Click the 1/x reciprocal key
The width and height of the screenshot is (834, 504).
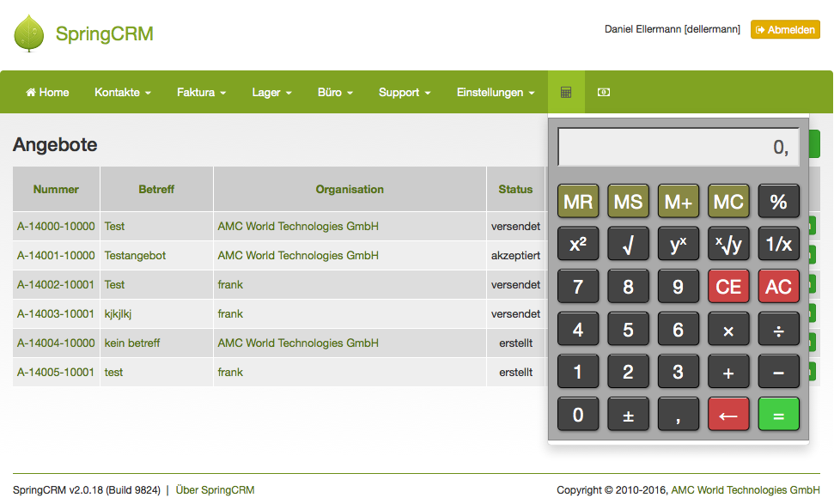click(778, 244)
